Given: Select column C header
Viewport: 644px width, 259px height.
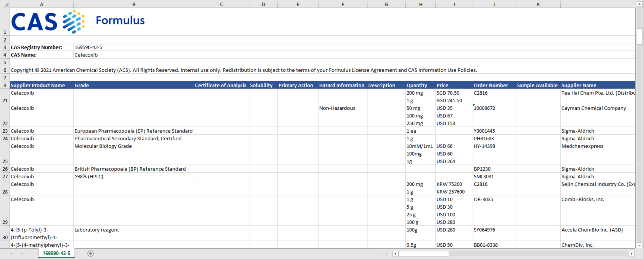Looking at the screenshot, I should [222, 4].
